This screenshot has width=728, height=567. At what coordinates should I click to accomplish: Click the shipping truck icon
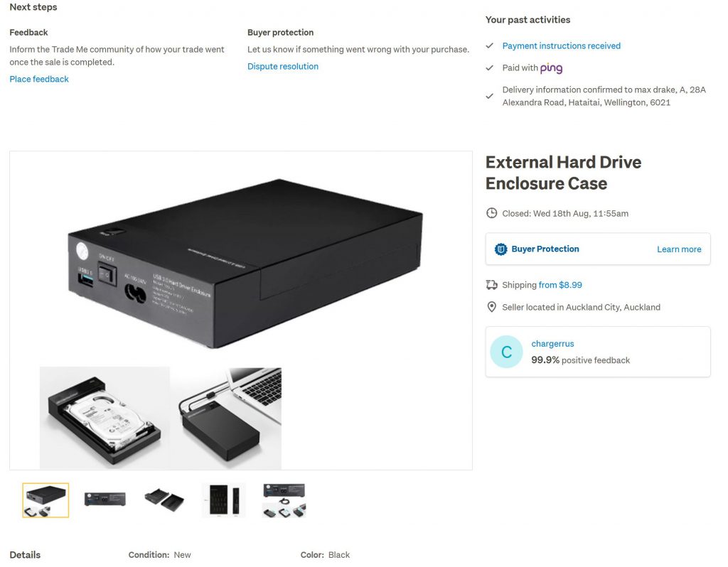coord(491,284)
